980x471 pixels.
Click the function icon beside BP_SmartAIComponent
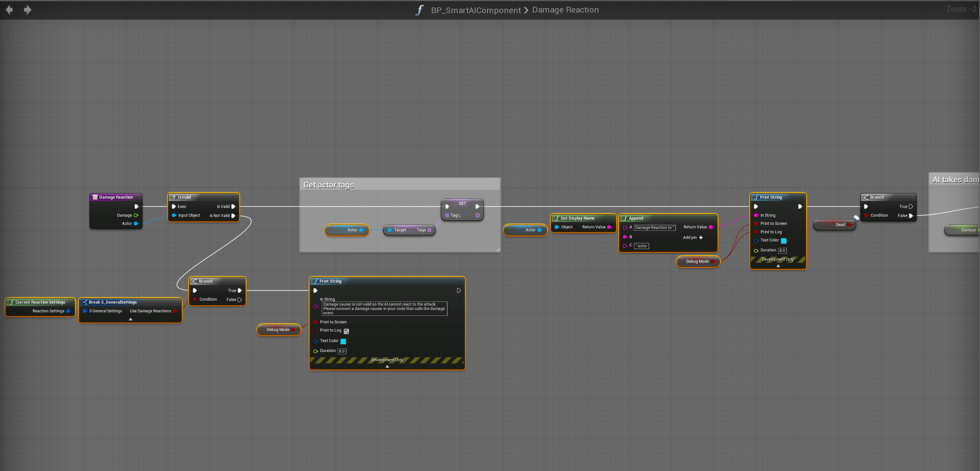click(x=419, y=10)
